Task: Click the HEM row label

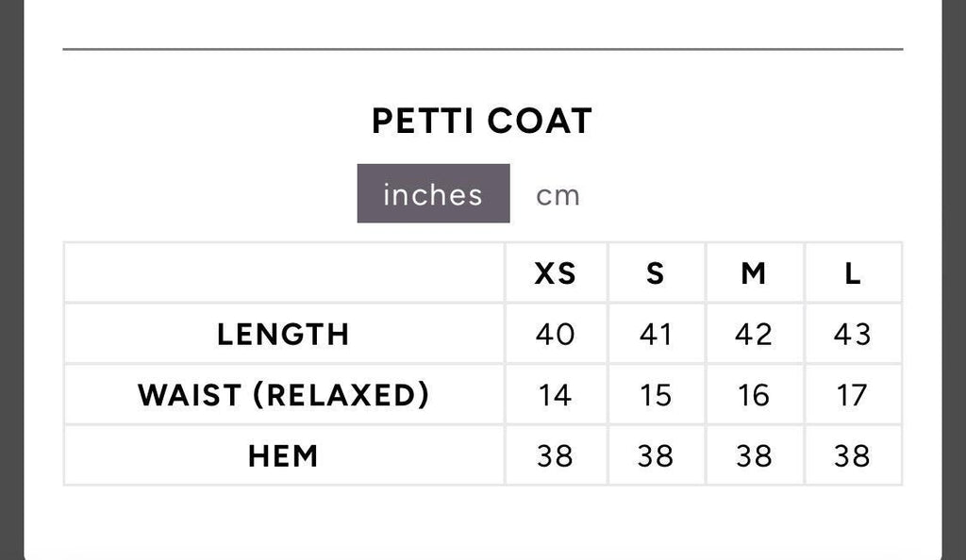Action: coord(283,456)
